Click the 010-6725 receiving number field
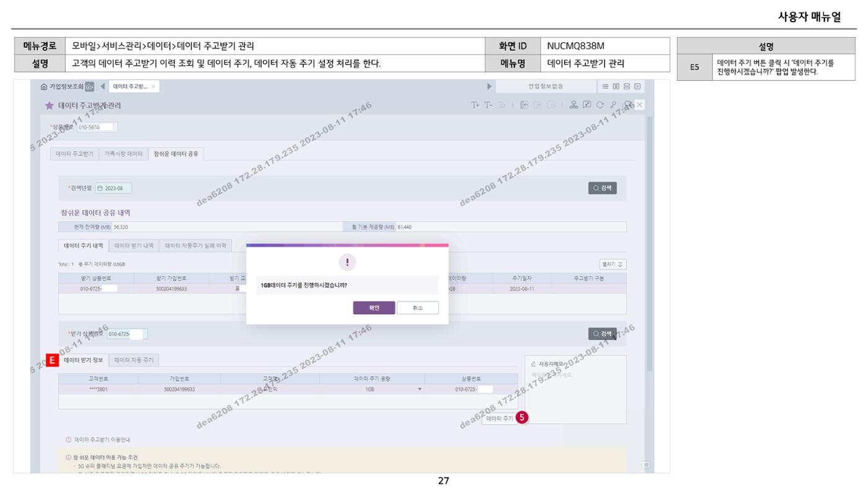 pos(127,334)
